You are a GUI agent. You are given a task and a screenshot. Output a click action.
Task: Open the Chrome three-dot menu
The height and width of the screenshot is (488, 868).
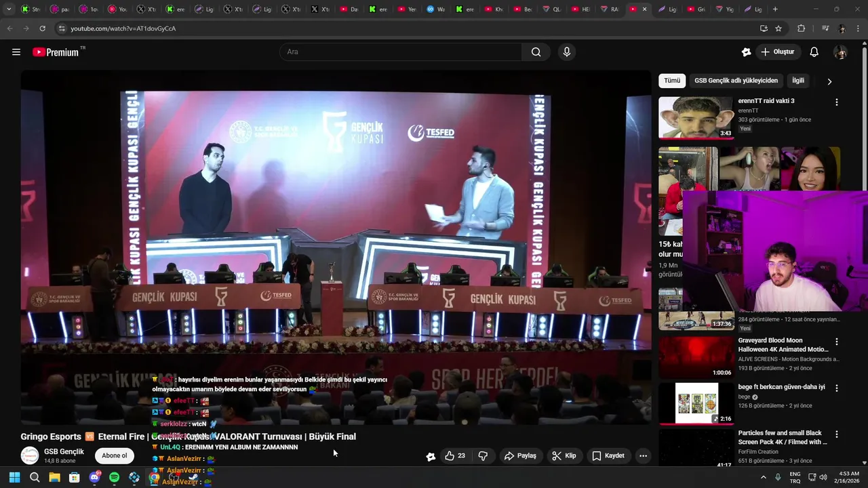pos(859,28)
